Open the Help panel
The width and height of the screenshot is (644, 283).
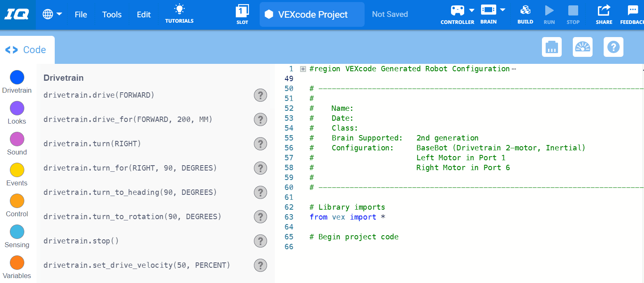pyautogui.click(x=614, y=47)
